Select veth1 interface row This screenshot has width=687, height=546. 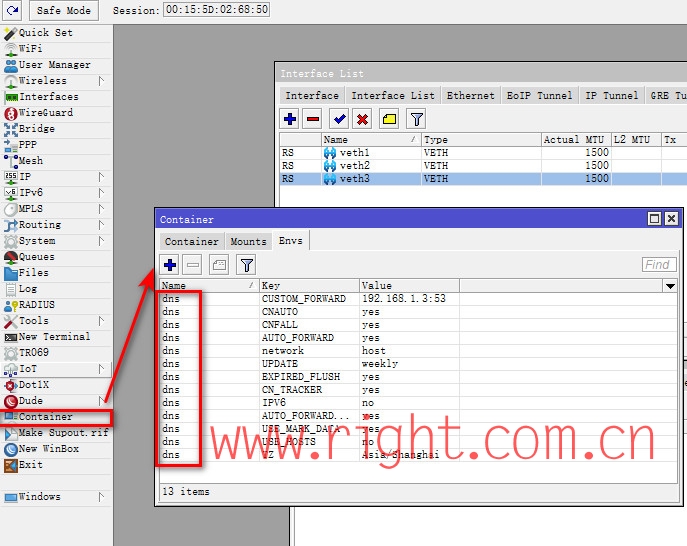pos(483,152)
